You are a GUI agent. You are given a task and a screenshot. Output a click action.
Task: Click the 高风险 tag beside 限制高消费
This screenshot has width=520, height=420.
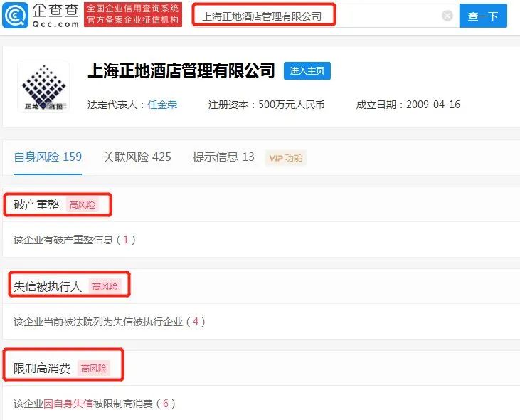93,368
